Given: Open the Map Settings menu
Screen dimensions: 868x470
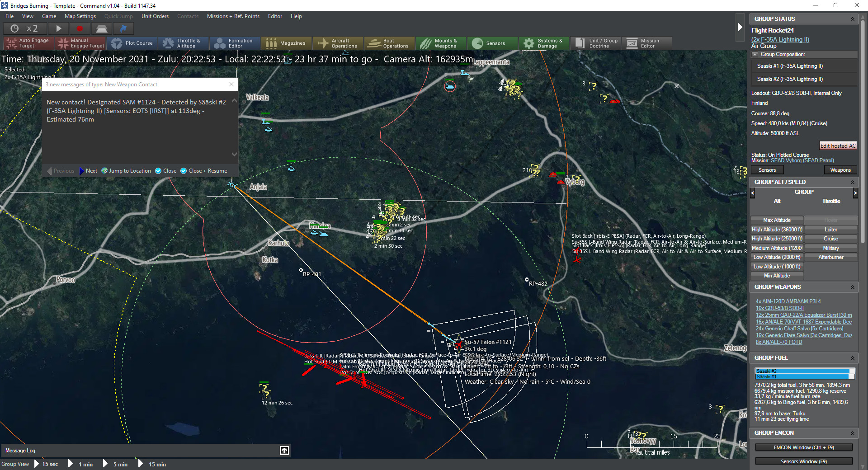Looking at the screenshot, I should (x=80, y=16).
